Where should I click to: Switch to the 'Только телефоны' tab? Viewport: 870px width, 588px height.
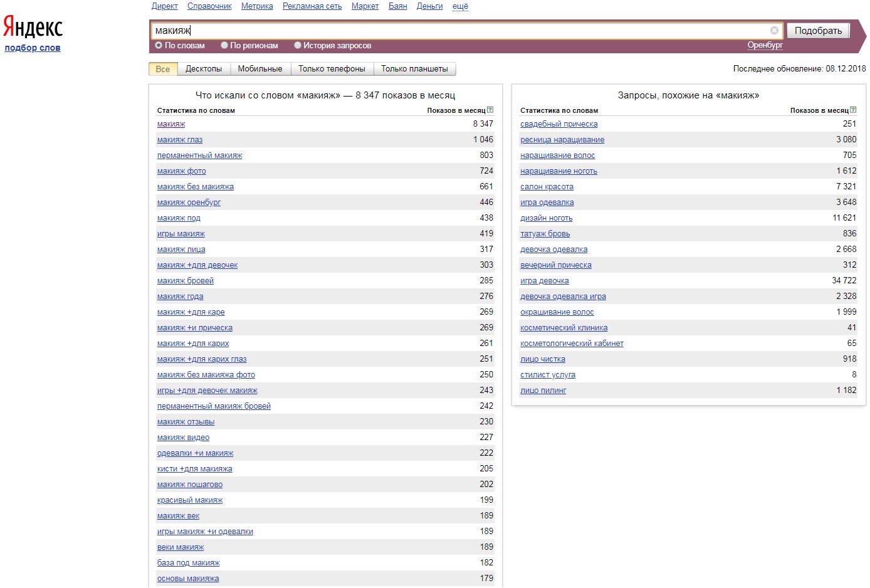coord(332,69)
